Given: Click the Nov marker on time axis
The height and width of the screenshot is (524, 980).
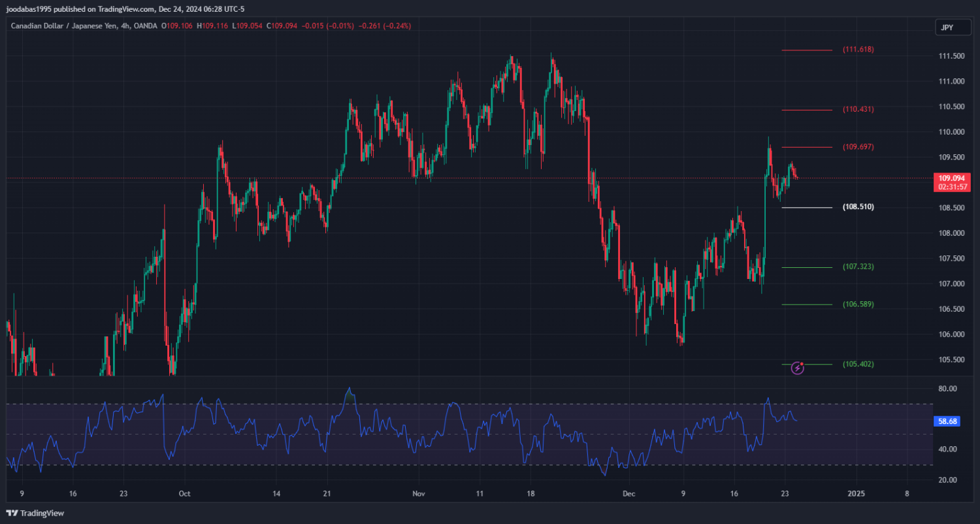Looking at the screenshot, I should tap(419, 494).
